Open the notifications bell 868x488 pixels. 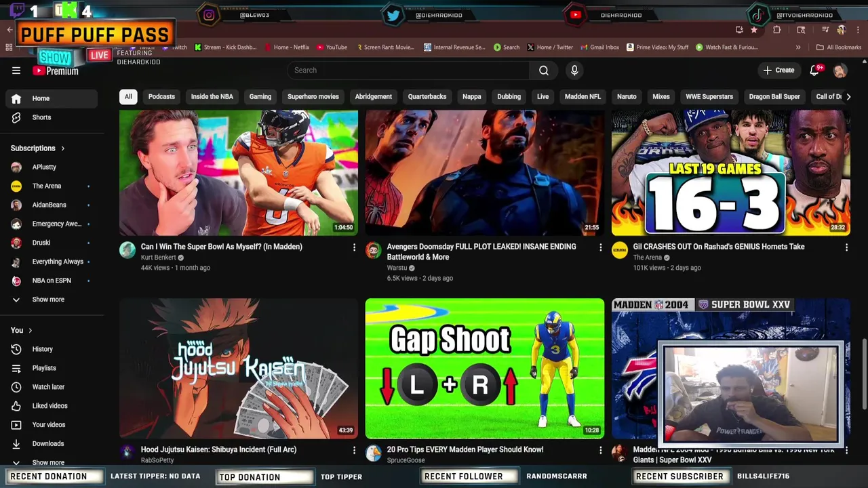(x=815, y=70)
